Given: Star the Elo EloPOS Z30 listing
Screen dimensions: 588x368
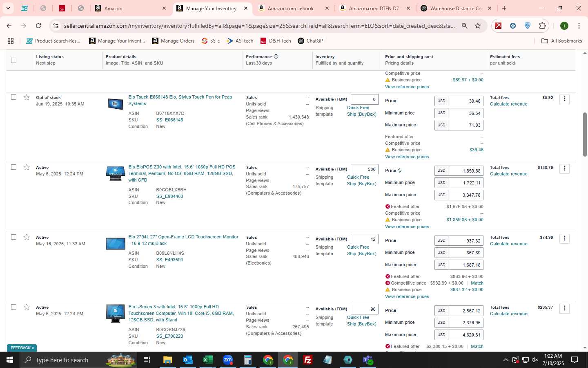Looking at the screenshot, I should [27, 167].
